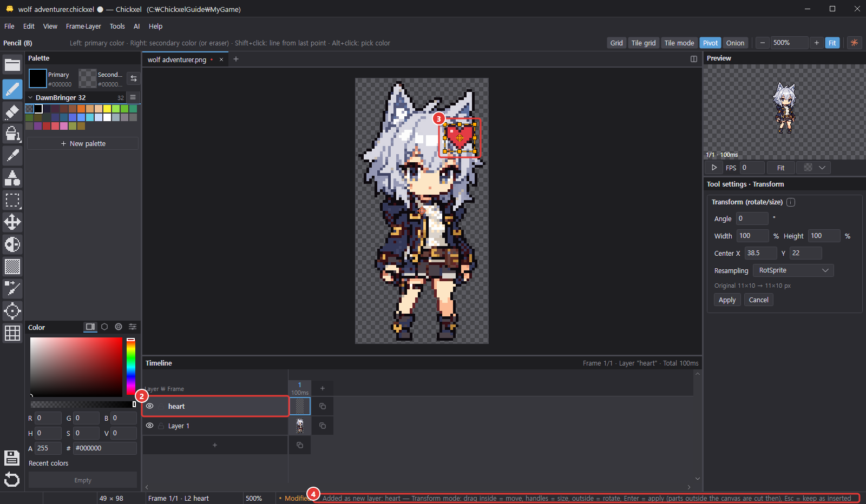866x504 pixels.
Task: Click the grid tool icon in left toolbar
Action: pos(12,333)
